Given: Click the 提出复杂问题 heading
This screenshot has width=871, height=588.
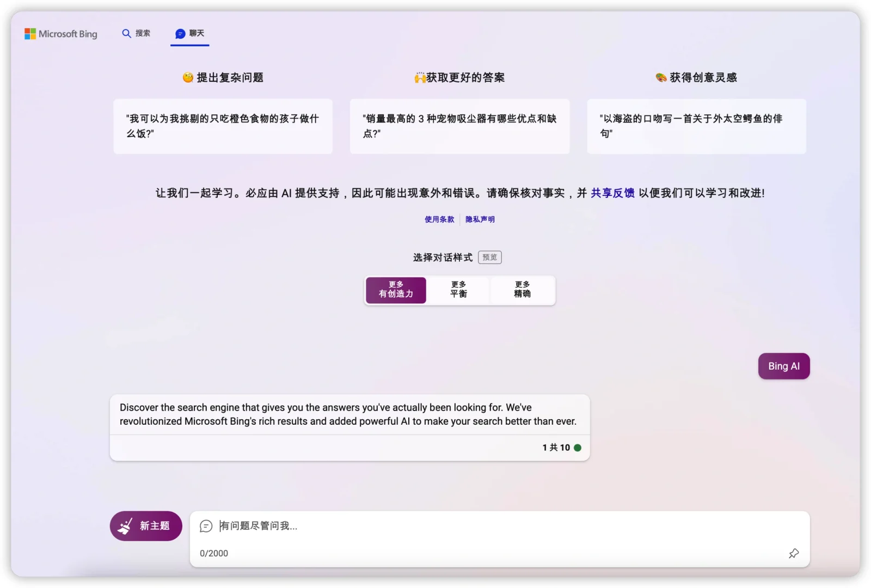Looking at the screenshot, I should 230,77.
